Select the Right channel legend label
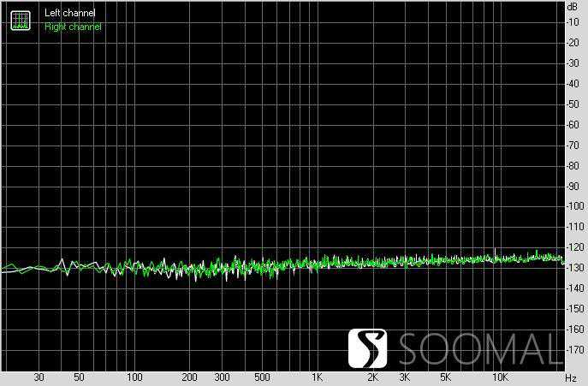This screenshot has height=386, width=588. [73, 27]
